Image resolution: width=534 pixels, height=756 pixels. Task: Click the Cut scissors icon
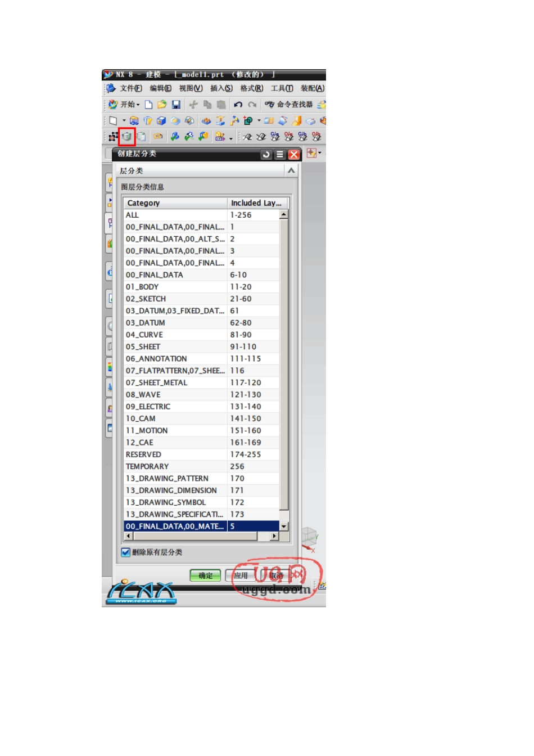[193, 105]
